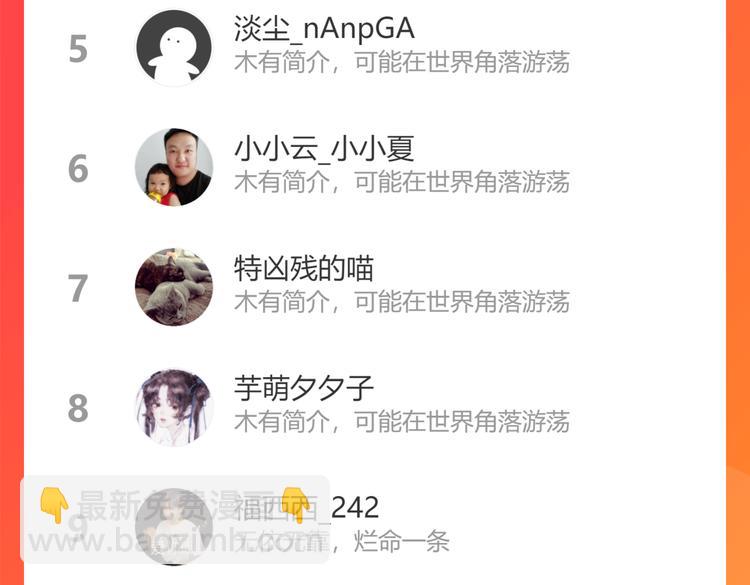The image size is (750, 585).
Task: Select the username 特凶残的喵
Action: [x=304, y=268]
